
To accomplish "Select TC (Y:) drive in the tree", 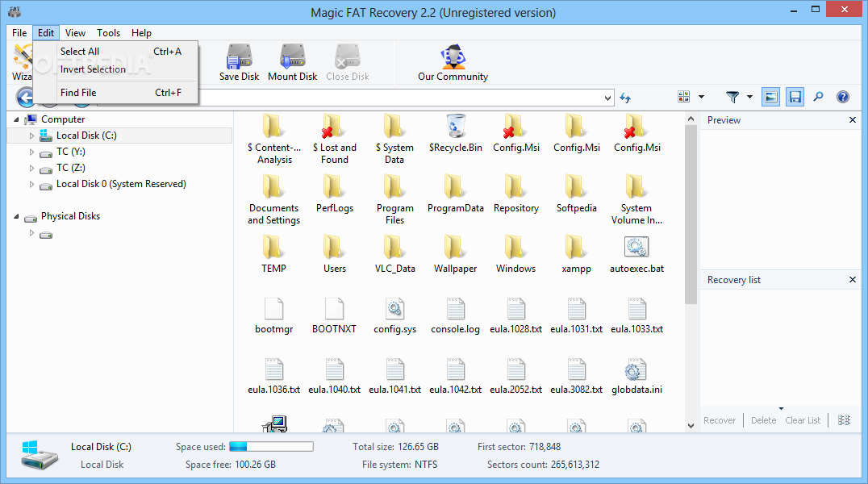I will tap(71, 152).
